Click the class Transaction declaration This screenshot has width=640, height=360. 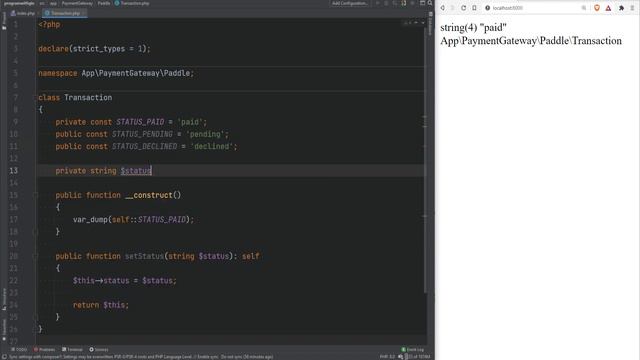tap(75, 98)
